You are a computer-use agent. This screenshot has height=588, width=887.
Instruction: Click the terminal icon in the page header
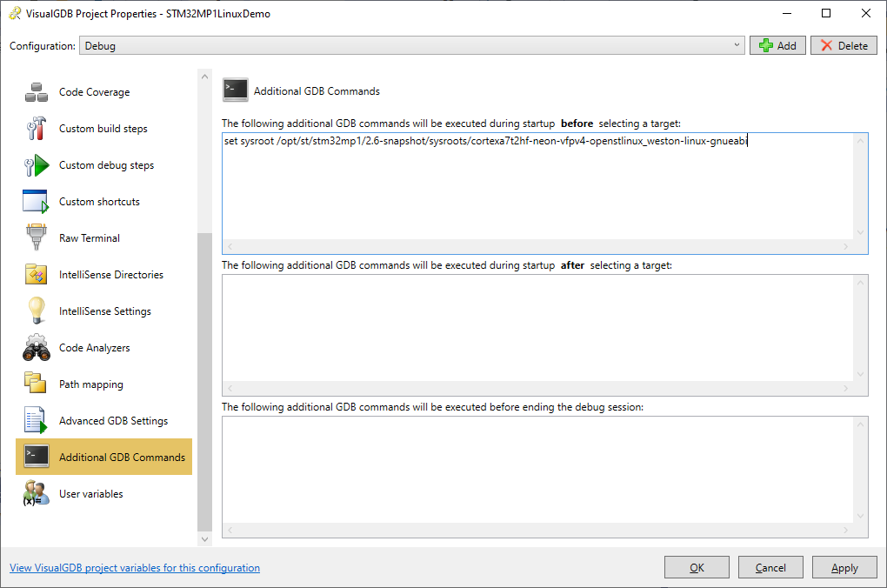coord(236,90)
